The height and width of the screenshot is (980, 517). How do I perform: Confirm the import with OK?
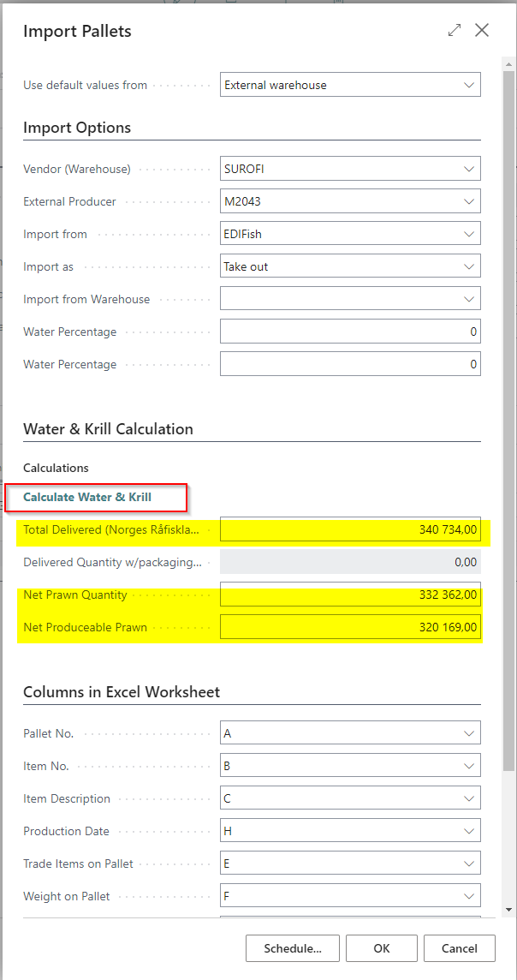tap(382, 948)
